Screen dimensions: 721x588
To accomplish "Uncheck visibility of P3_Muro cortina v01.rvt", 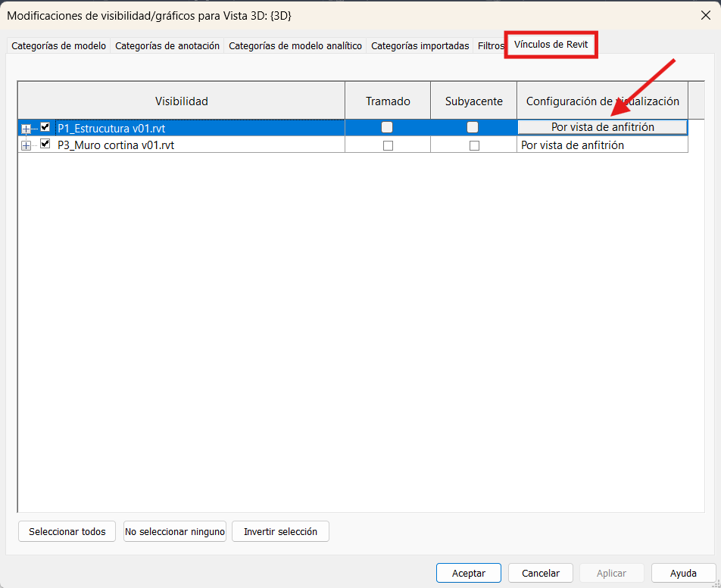I will 45,144.
